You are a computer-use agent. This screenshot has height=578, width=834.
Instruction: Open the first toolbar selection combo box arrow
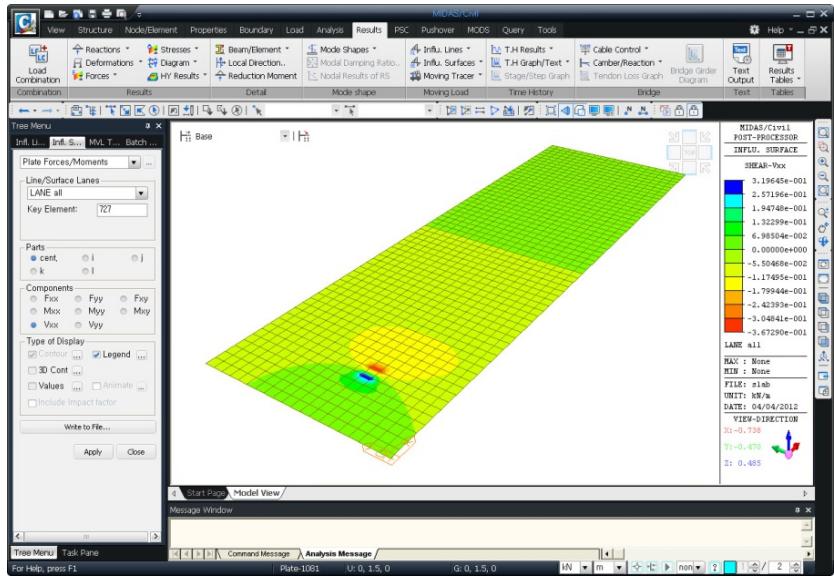tap(336, 111)
